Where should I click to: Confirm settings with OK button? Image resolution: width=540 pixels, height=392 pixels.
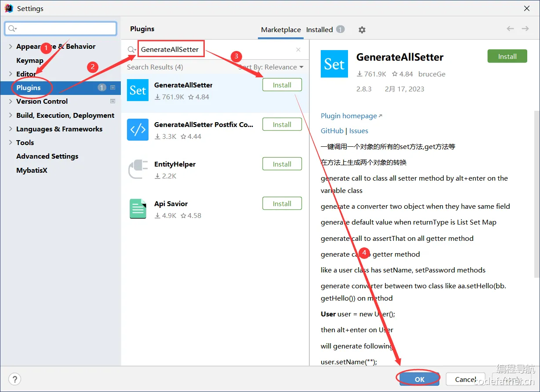pos(420,379)
